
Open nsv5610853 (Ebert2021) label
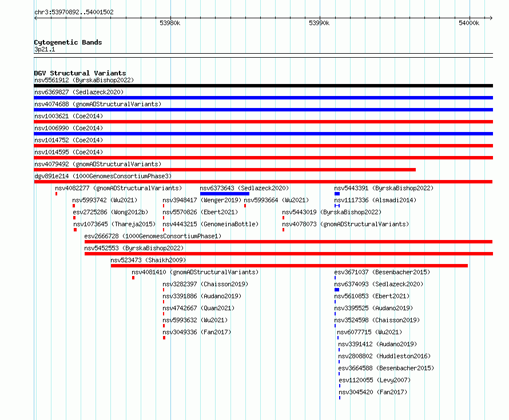(x=372, y=296)
